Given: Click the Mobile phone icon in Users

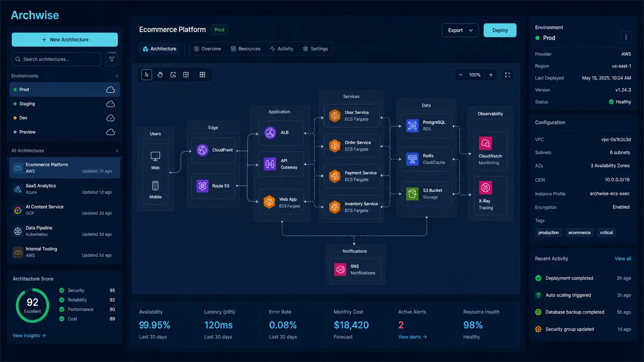Looking at the screenshot, I should [x=155, y=186].
